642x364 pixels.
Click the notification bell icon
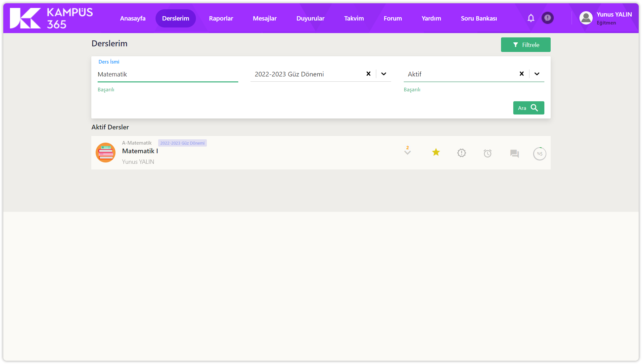(x=531, y=18)
